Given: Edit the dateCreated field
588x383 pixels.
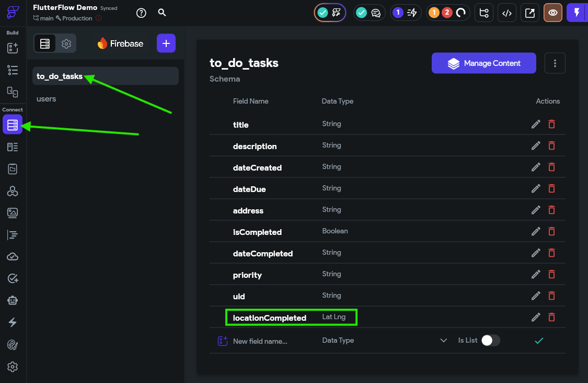Looking at the screenshot, I should pos(536,167).
